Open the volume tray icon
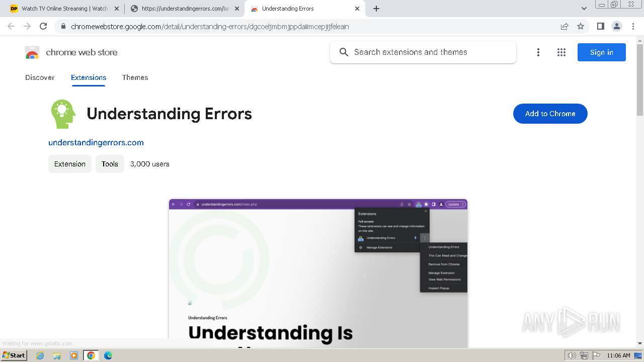 click(572, 355)
